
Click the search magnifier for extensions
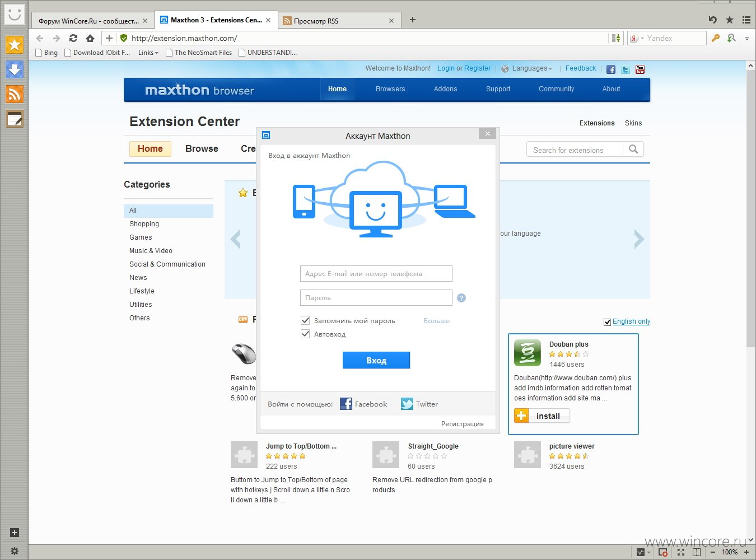pos(633,149)
